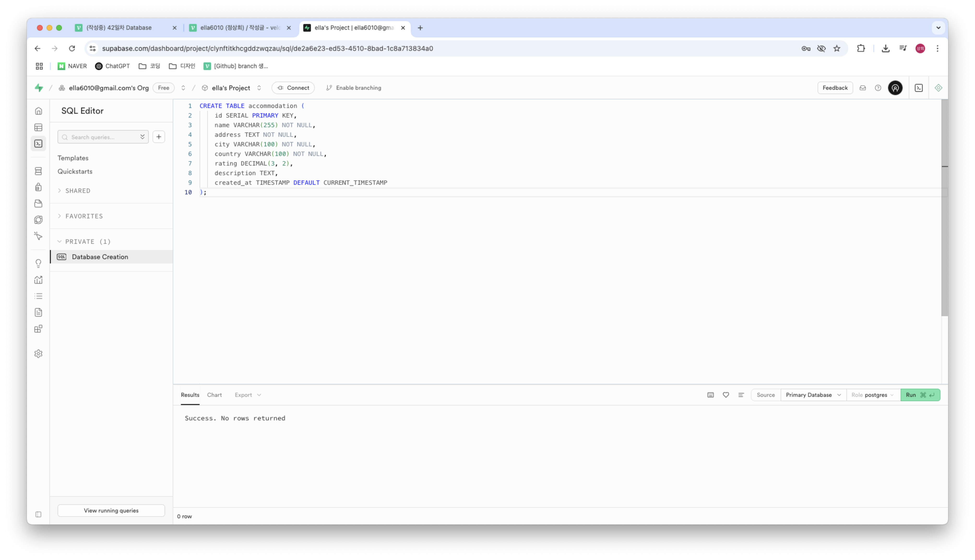
Task: Open the Authentication lock icon
Action: (38, 187)
